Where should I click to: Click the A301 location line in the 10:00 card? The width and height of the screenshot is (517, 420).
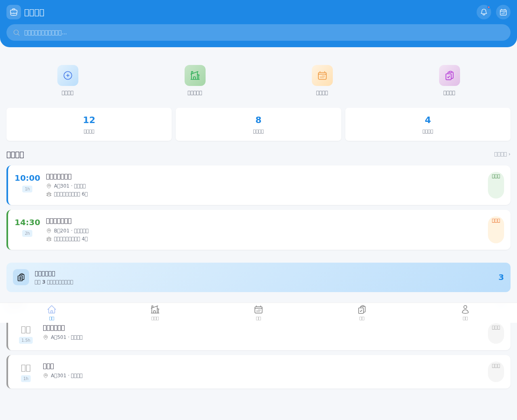click(x=66, y=186)
